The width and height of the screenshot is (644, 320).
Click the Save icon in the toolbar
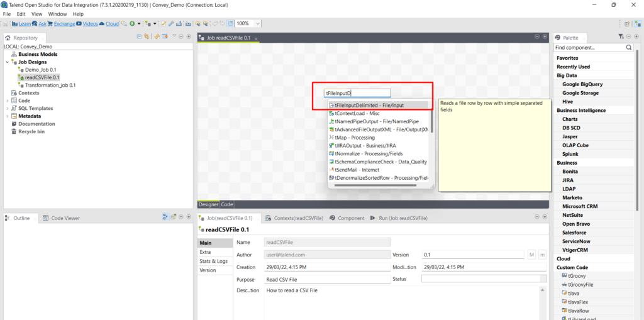pyautogui.click(x=5, y=24)
